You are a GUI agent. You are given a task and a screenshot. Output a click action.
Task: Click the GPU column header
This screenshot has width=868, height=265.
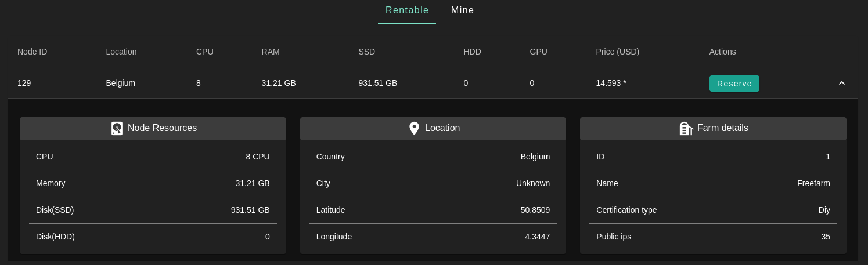(538, 52)
